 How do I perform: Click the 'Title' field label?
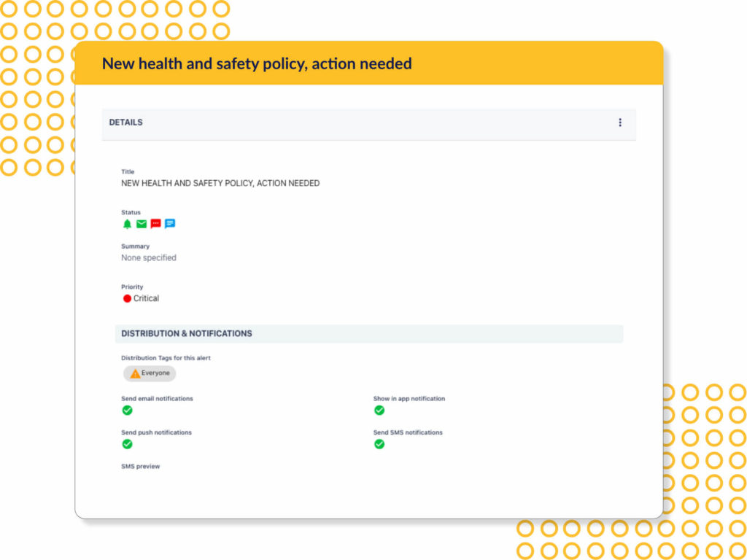(x=128, y=172)
